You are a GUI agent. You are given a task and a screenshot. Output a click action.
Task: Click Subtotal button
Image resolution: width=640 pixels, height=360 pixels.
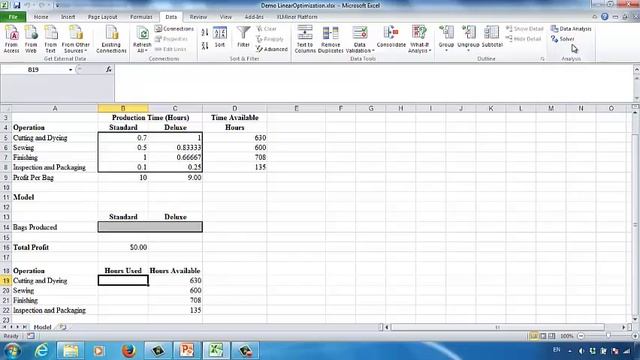click(492, 37)
